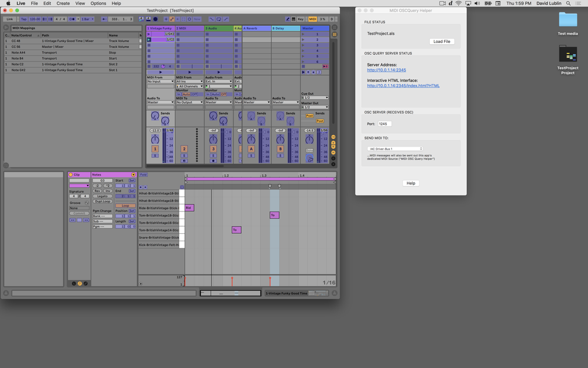Show or hide the Mixer section icon
The image size is (588, 368).
pyautogui.click(x=333, y=152)
